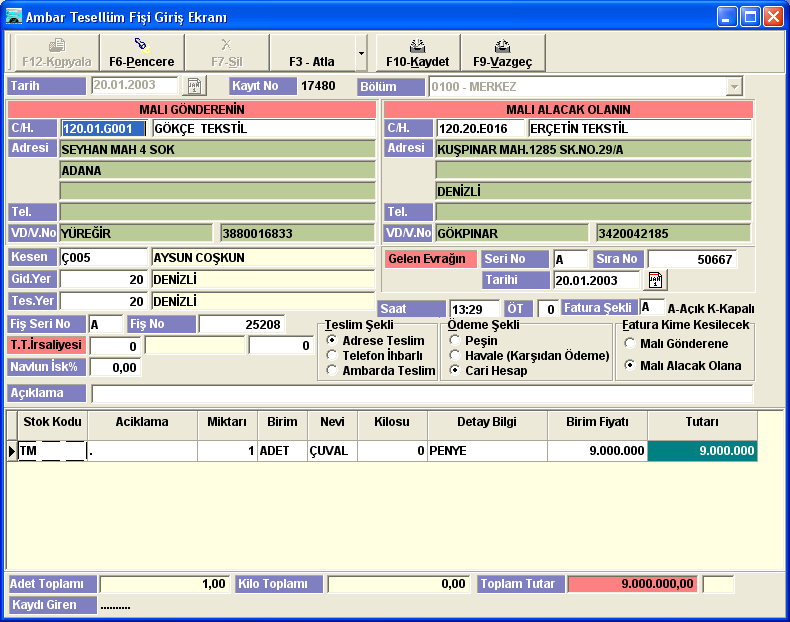Screen dimensions: 790x622
Task: Click the Navlun İsk% field
Action: (x=115, y=367)
